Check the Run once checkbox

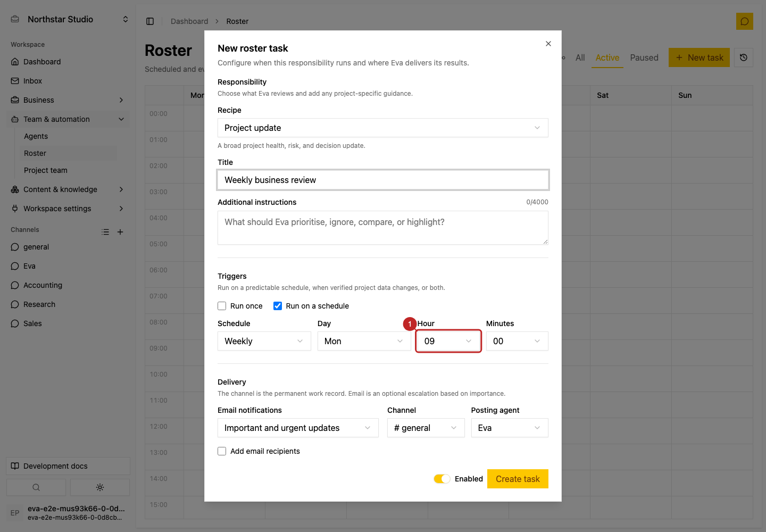tap(222, 306)
